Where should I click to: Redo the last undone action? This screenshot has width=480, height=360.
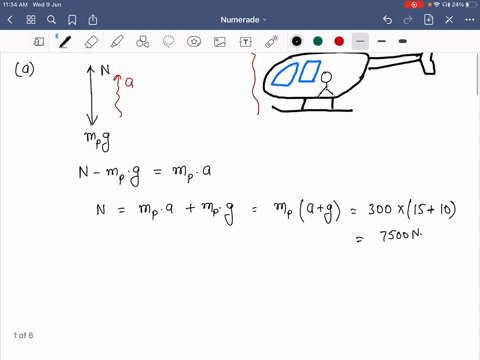408,20
